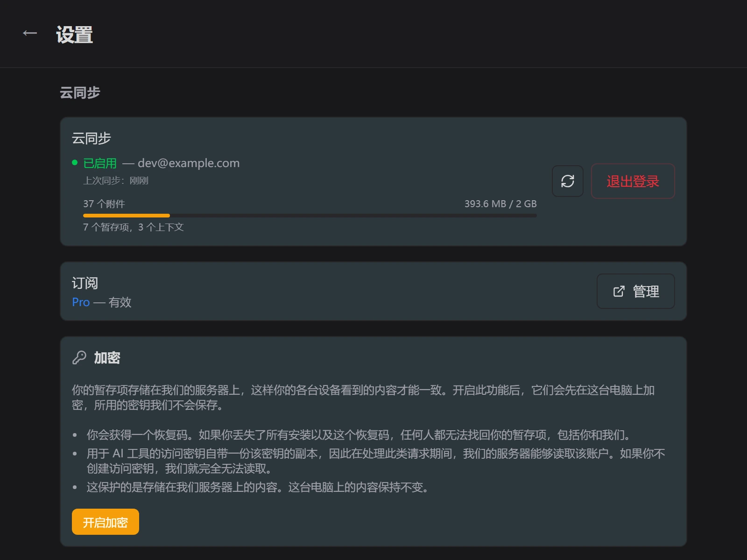747x560 pixels.
Task: Click the paragraph starting 你的暂存项存储在
Action: tap(363, 398)
